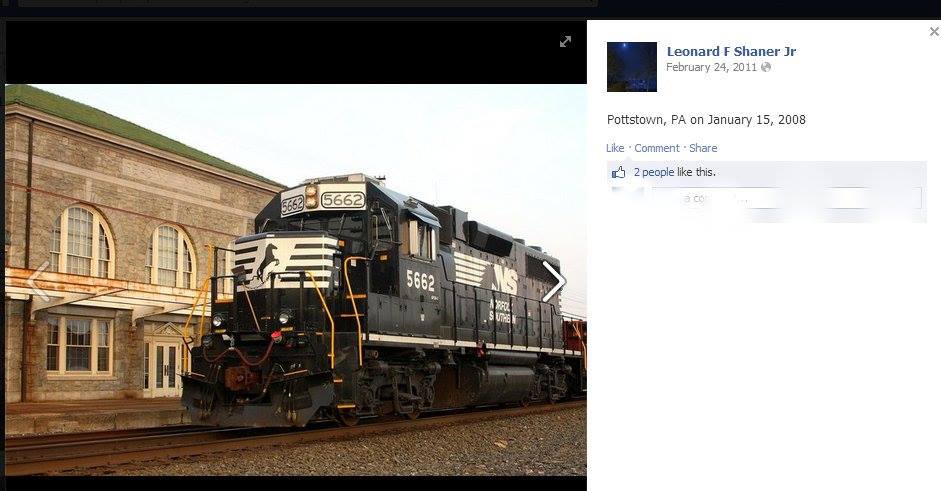The height and width of the screenshot is (491, 941).
Task: Click the Comment link under the caption
Action: (657, 148)
